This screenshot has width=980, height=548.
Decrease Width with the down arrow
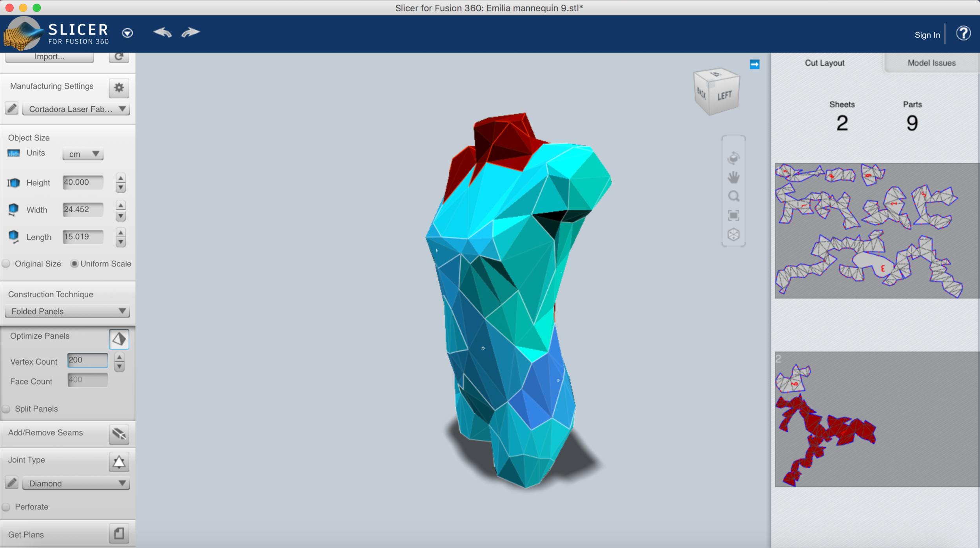pos(121,216)
